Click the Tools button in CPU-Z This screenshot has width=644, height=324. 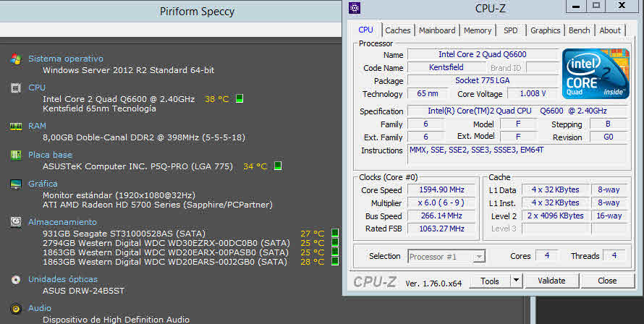pyautogui.click(x=490, y=281)
